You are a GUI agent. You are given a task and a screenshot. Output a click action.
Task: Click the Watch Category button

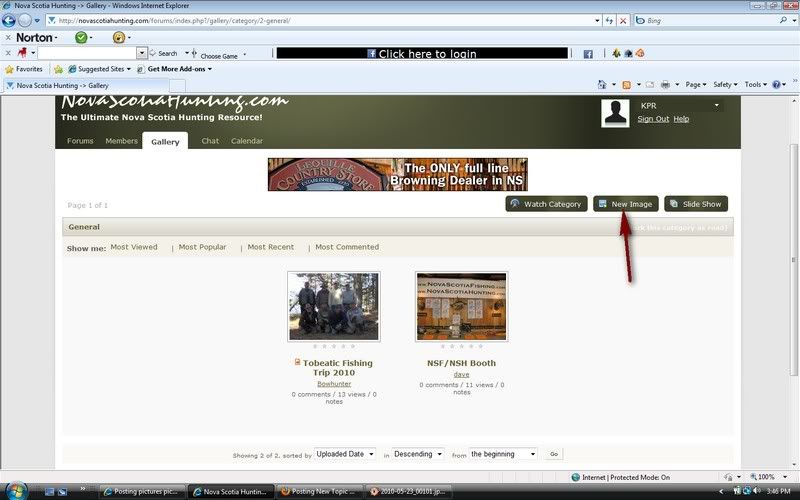click(546, 204)
